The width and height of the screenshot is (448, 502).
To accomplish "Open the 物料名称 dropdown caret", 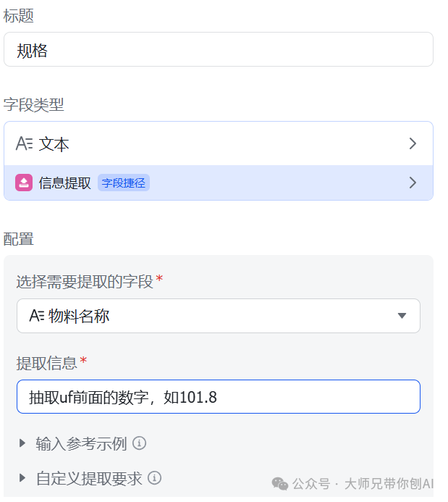I will 402,316.
